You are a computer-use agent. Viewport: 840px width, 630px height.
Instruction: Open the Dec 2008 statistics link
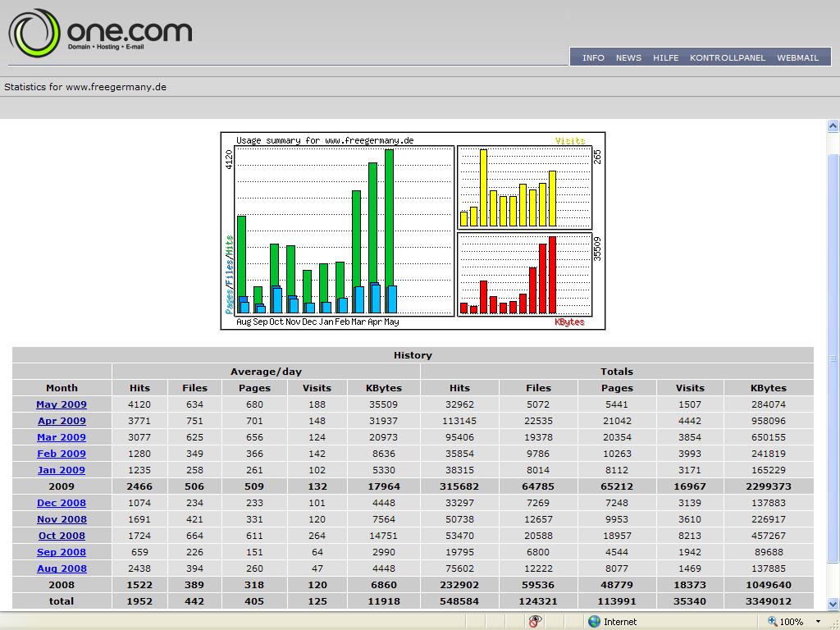click(x=62, y=503)
